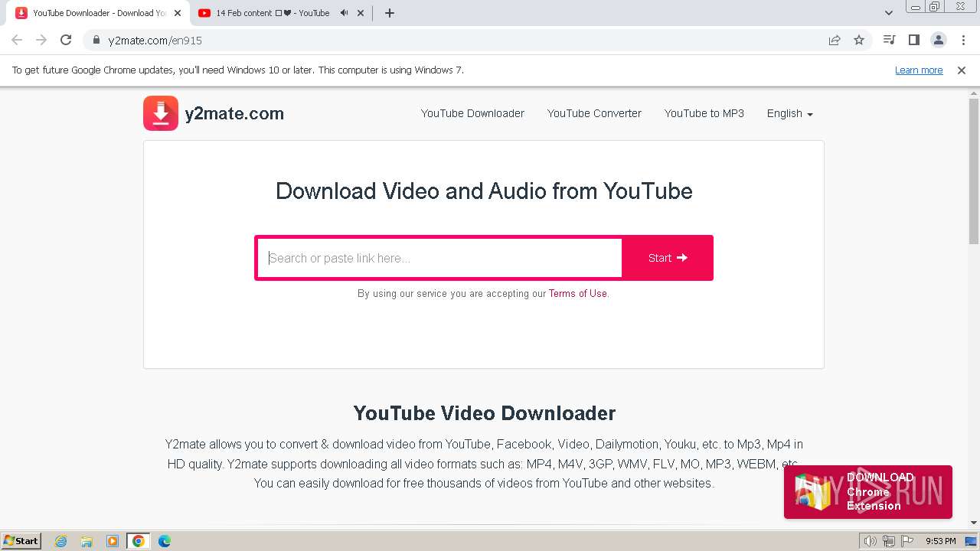Click the browser forward arrow
Screen dimensions: 980x551
coord(41,41)
